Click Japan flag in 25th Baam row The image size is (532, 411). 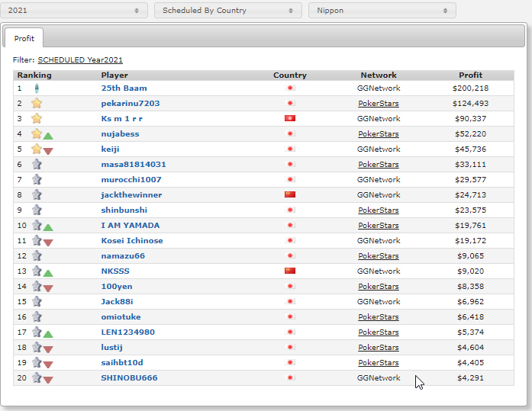pyautogui.click(x=290, y=88)
